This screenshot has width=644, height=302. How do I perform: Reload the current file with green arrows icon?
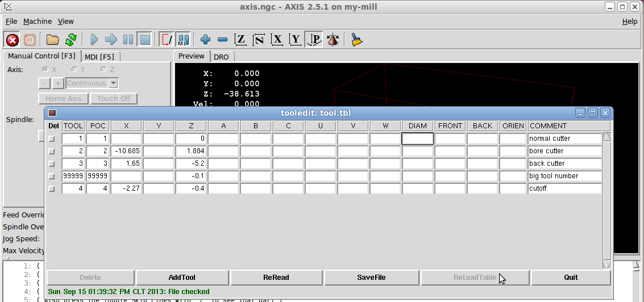[70, 40]
